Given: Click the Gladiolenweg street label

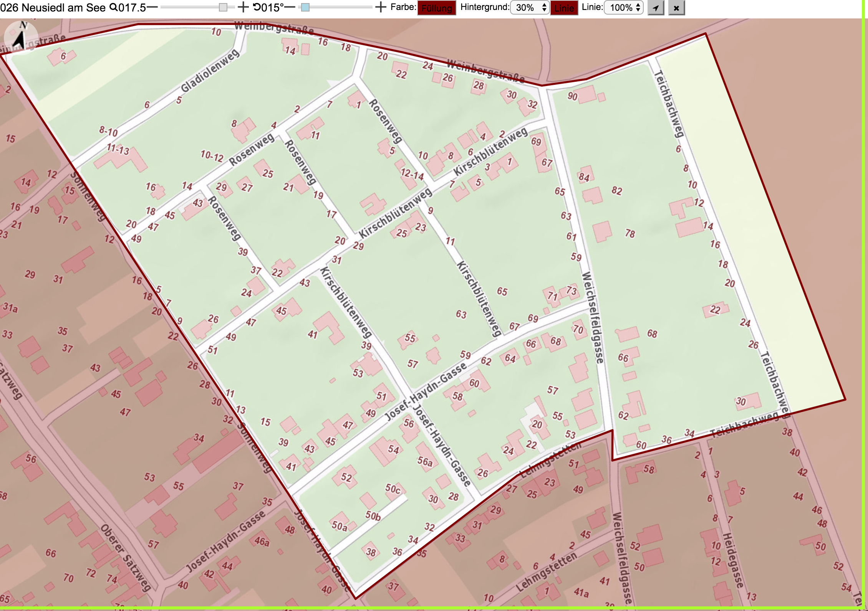Looking at the screenshot, I should (x=210, y=71).
